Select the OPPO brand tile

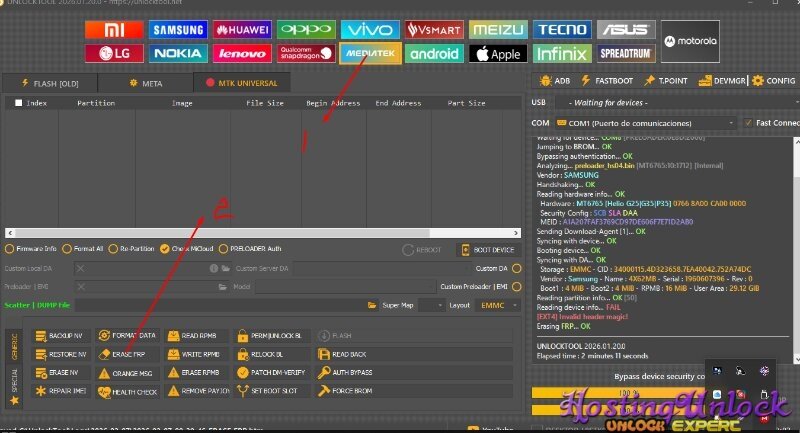point(306,30)
